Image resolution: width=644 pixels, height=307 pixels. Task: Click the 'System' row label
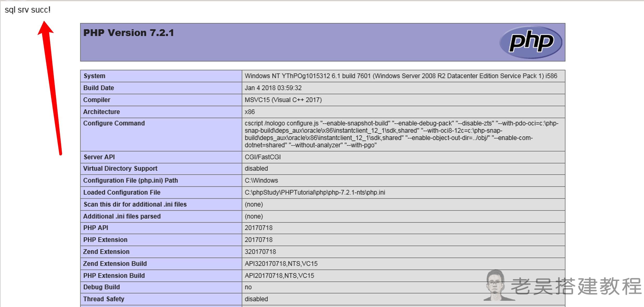click(x=94, y=76)
